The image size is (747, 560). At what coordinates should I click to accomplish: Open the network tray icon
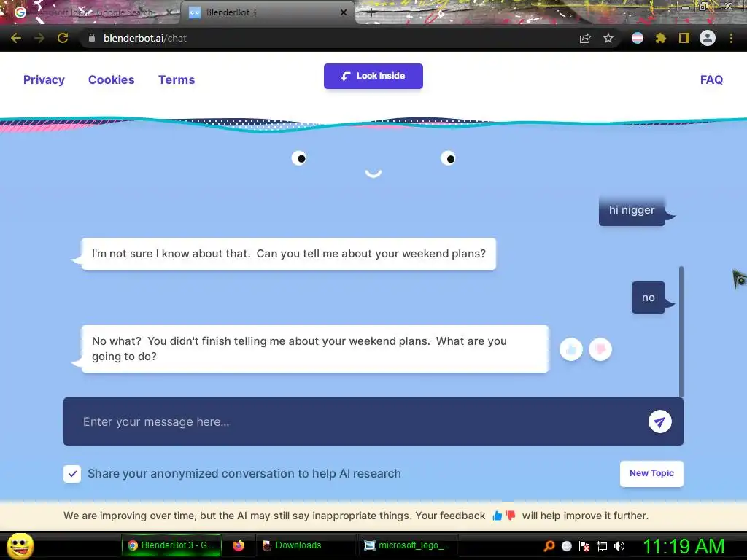[x=602, y=546]
